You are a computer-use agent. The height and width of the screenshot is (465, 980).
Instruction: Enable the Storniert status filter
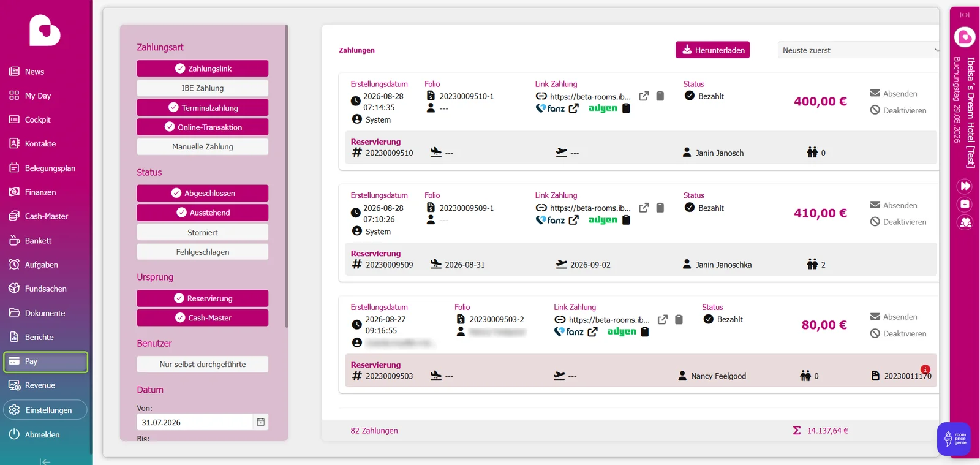pyautogui.click(x=203, y=232)
